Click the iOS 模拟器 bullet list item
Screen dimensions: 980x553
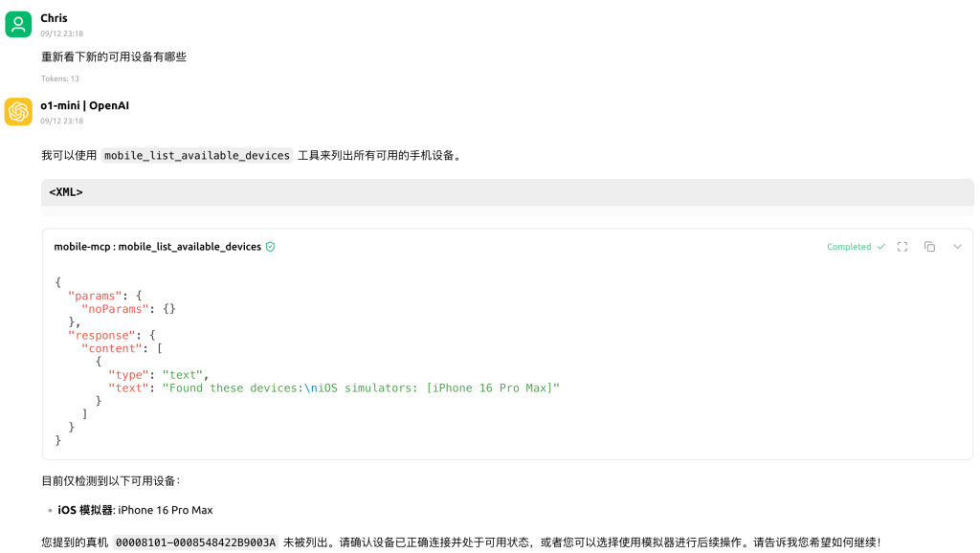tap(135, 510)
